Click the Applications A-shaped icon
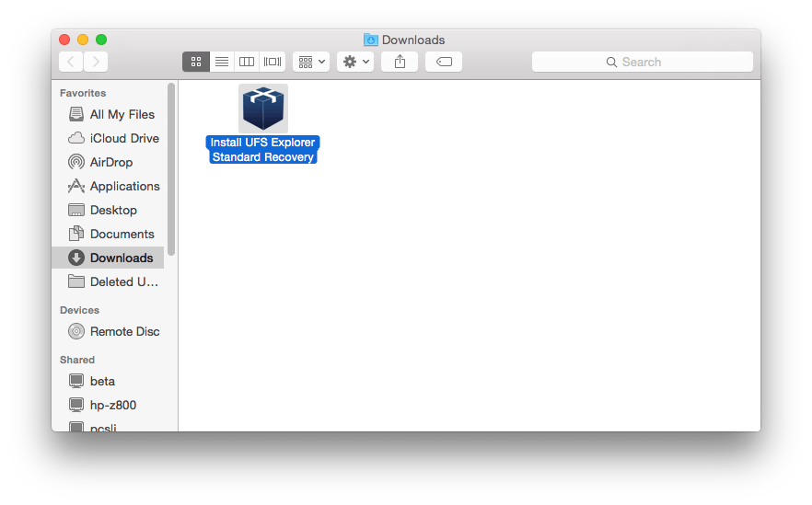Viewport: 812px width, 505px height. [x=76, y=186]
